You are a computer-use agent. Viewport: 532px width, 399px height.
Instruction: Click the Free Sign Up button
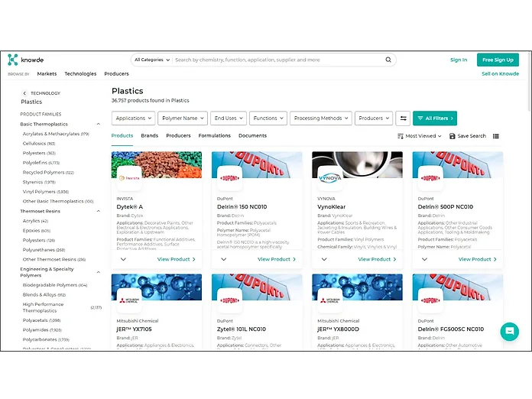click(x=498, y=60)
